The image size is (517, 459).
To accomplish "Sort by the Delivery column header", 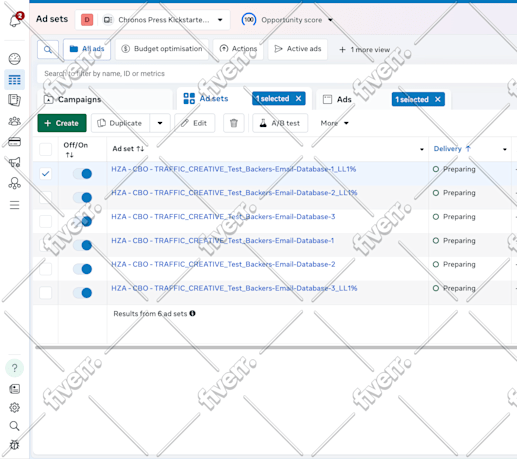I will point(452,149).
